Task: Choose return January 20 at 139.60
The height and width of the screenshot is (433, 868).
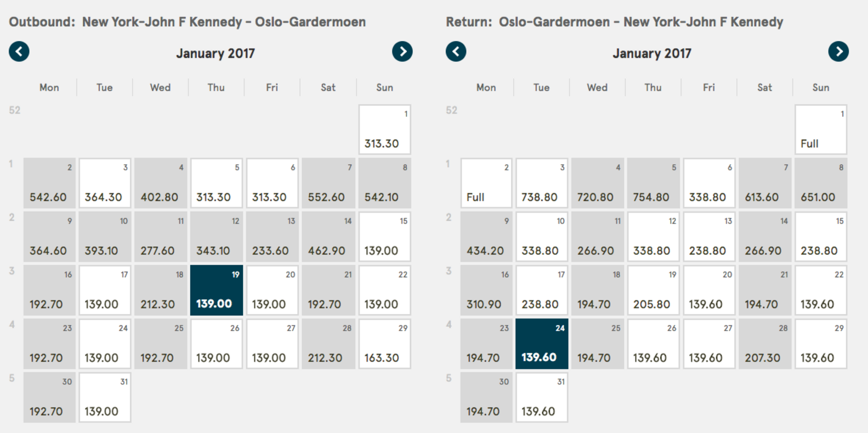Action: pyautogui.click(x=709, y=290)
